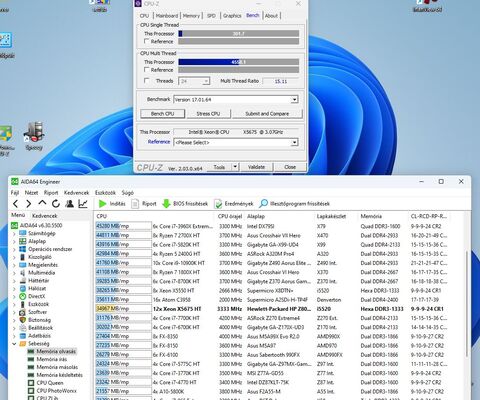The width and height of the screenshot is (480, 400).
Task: Open the Kedvencek menu in menu bar
Action: [x=76, y=193]
